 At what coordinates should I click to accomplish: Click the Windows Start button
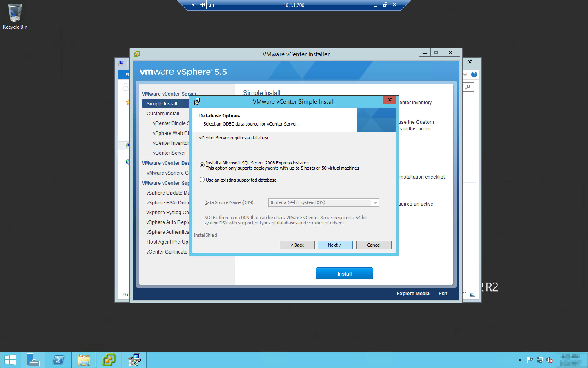pyautogui.click(x=10, y=360)
